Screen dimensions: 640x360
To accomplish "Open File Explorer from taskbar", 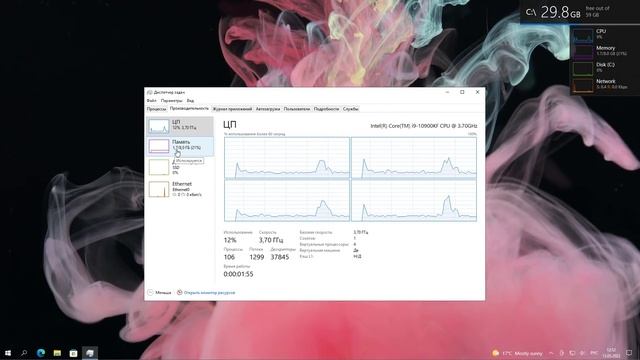I will 57,353.
